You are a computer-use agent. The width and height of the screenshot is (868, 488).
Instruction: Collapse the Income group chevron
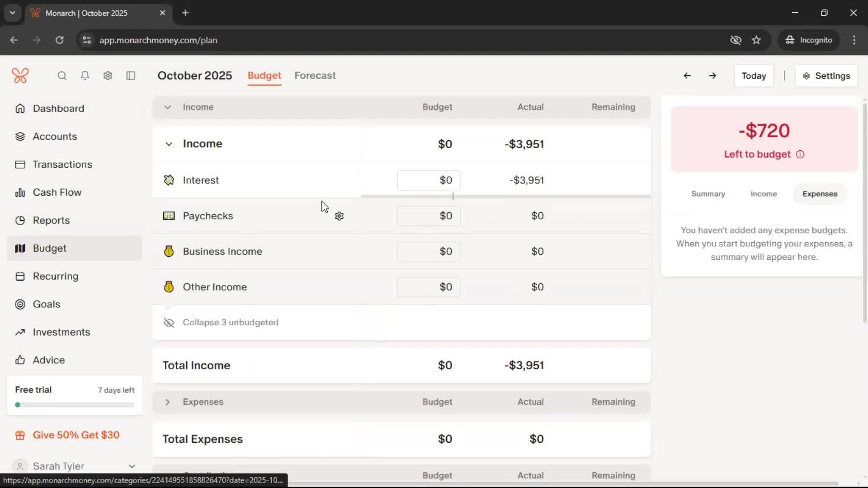click(x=169, y=144)
